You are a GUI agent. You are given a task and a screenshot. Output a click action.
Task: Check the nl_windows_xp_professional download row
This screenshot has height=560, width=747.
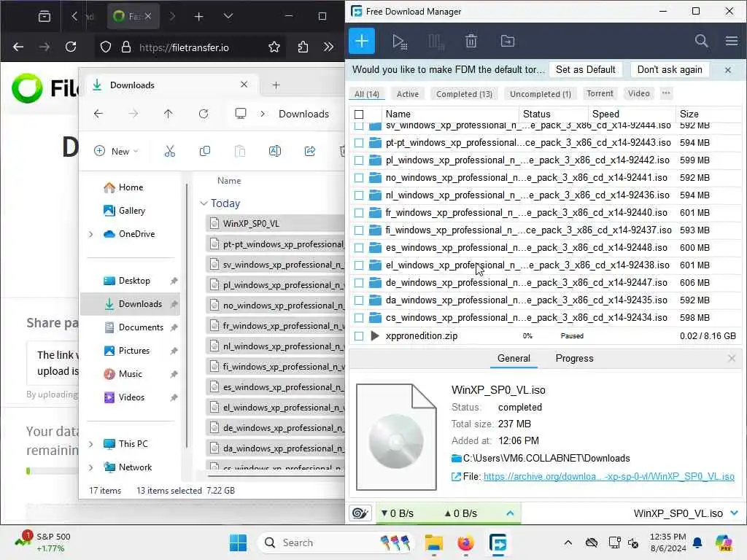click(x=359, y=195)
